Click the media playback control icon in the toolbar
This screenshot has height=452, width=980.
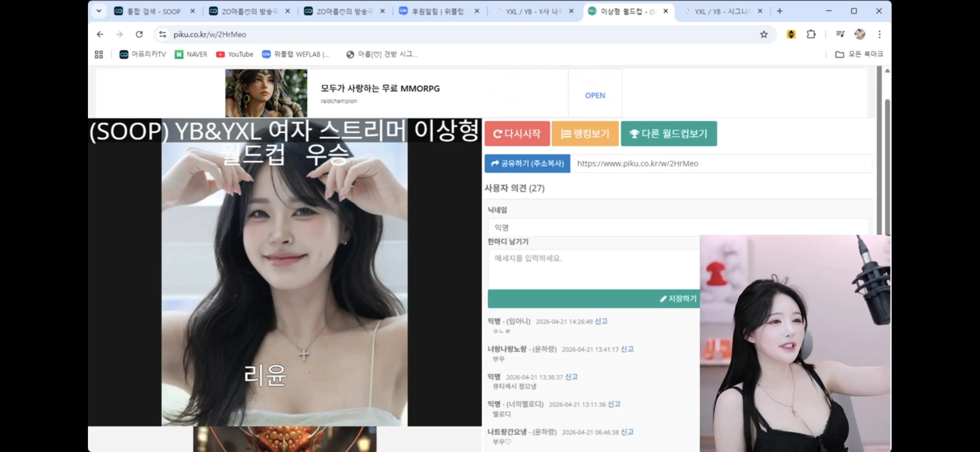(x=840, y=34)
